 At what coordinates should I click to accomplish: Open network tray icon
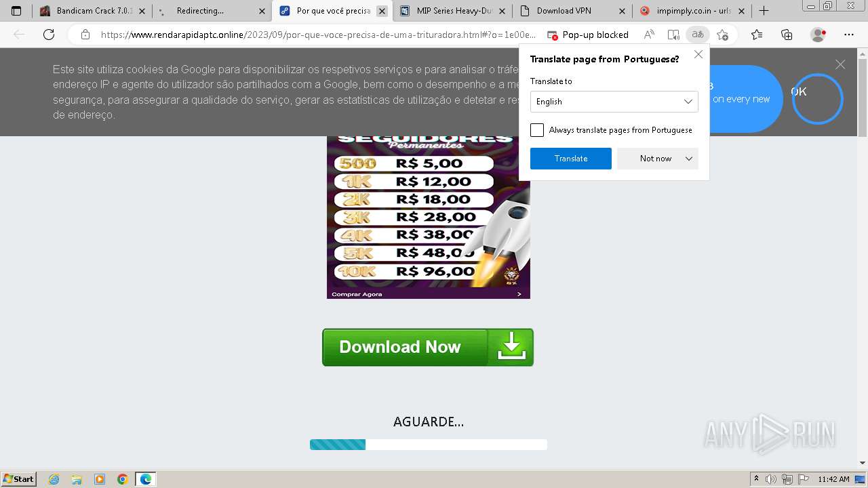[x=787, y=479]
